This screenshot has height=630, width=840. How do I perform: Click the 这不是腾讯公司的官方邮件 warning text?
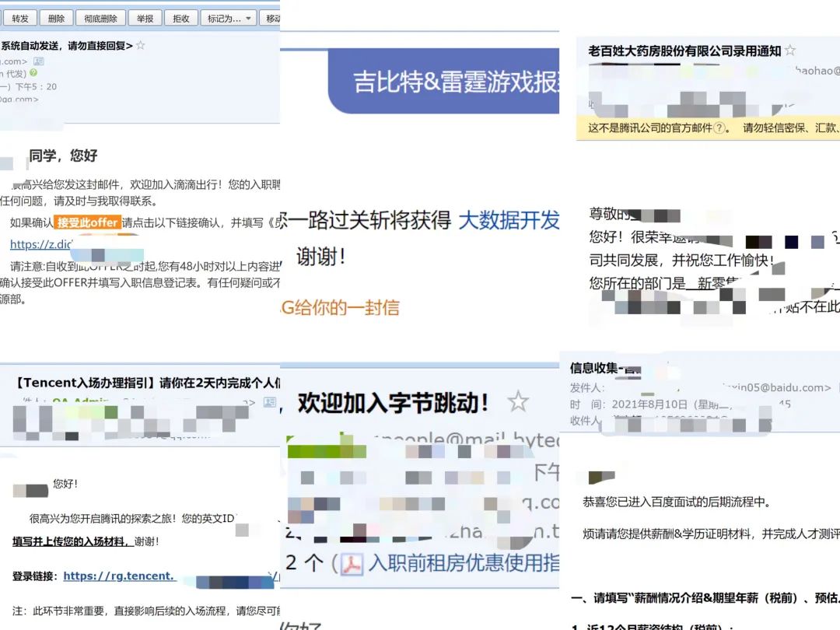pos(650,128)
